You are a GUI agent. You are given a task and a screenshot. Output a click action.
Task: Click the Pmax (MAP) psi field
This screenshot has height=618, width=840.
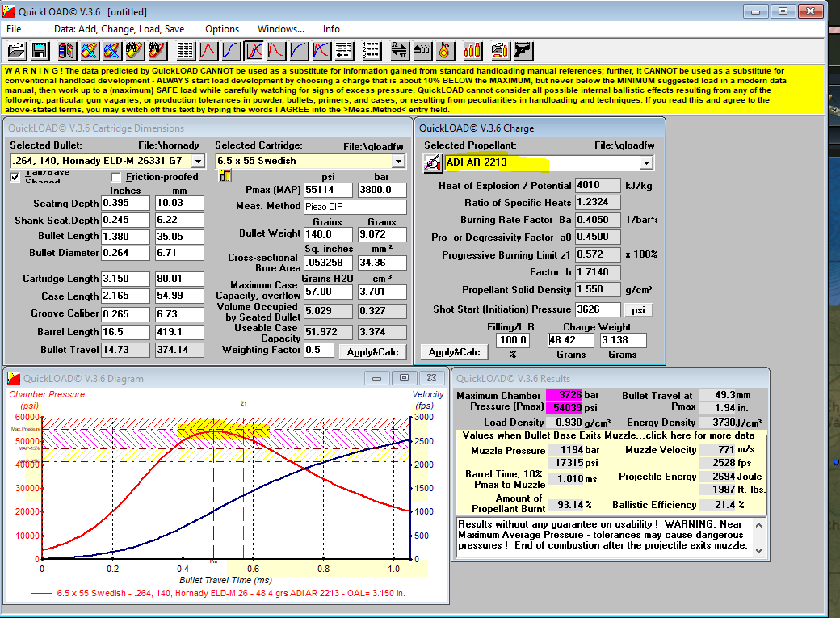click(328, 190)
